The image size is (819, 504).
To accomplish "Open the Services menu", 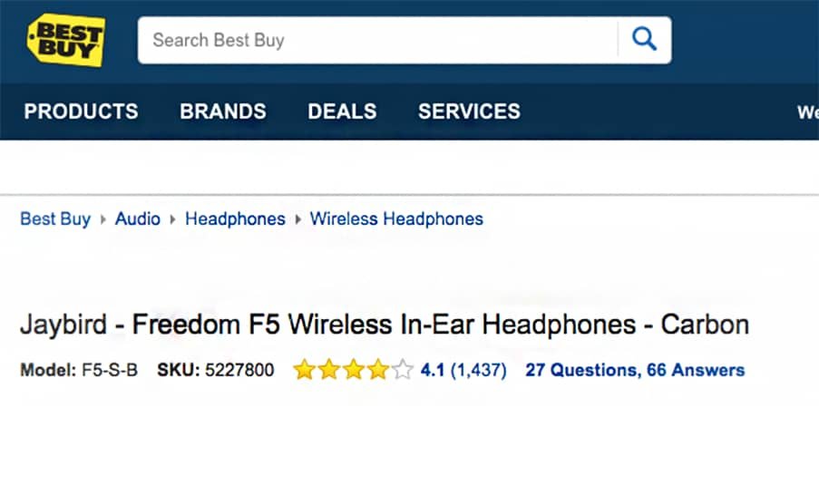I will [469, 111].
